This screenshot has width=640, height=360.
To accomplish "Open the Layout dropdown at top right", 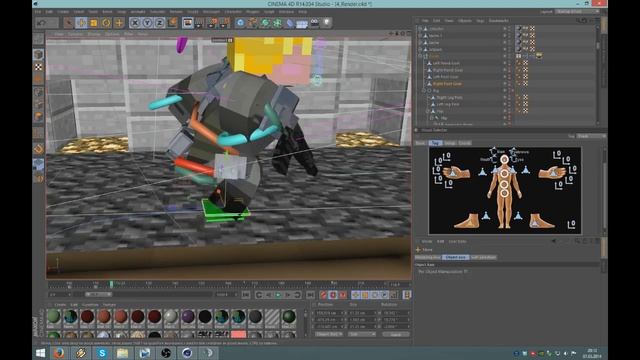I will click(576, 12).
